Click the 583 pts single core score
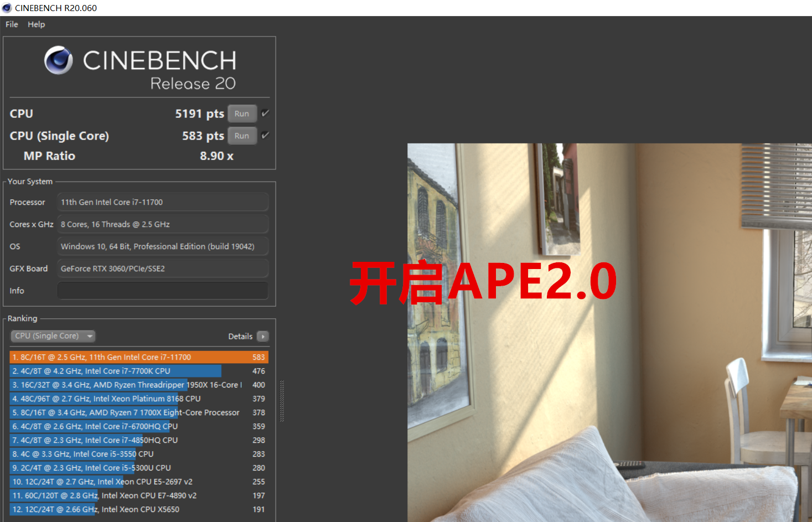 (x=203, y=136)
